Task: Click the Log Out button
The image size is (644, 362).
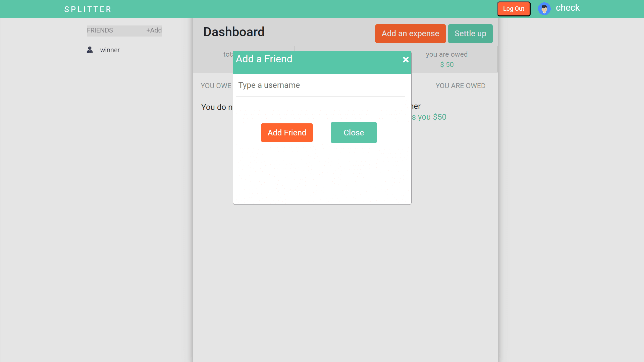Action: (x=514, y=9)
